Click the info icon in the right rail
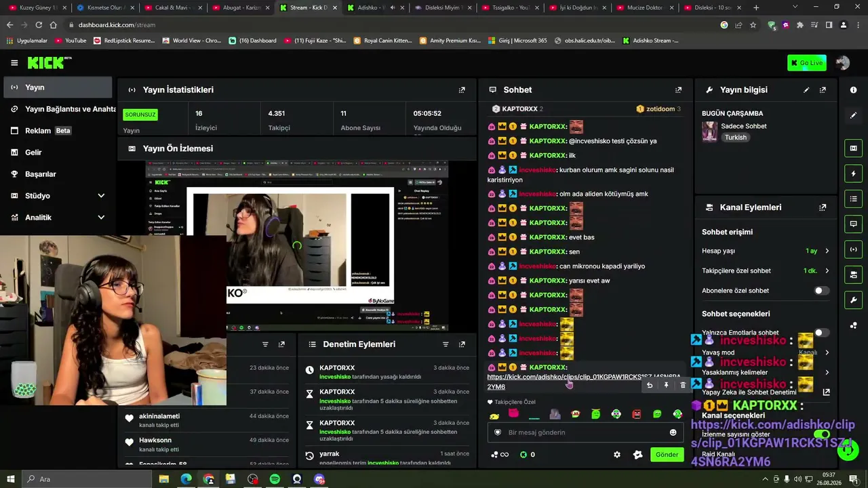 coord(853,90)
